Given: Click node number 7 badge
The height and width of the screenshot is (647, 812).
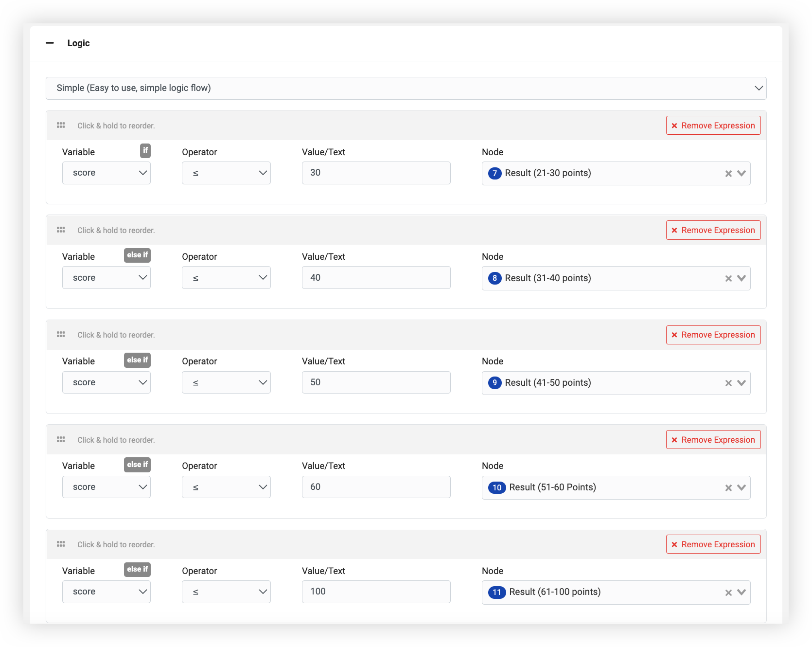Looking at the screenshot, I should point(495,173).
